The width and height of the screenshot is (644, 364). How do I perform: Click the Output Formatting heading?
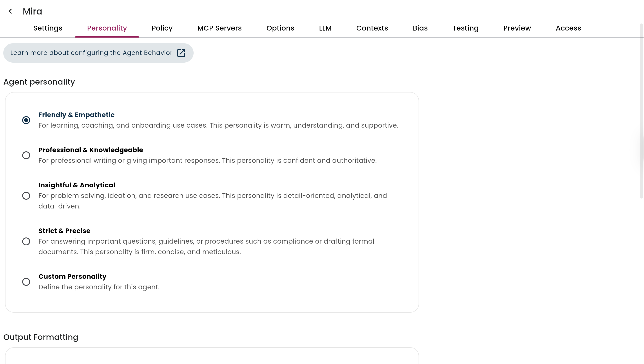coord(41,337)
